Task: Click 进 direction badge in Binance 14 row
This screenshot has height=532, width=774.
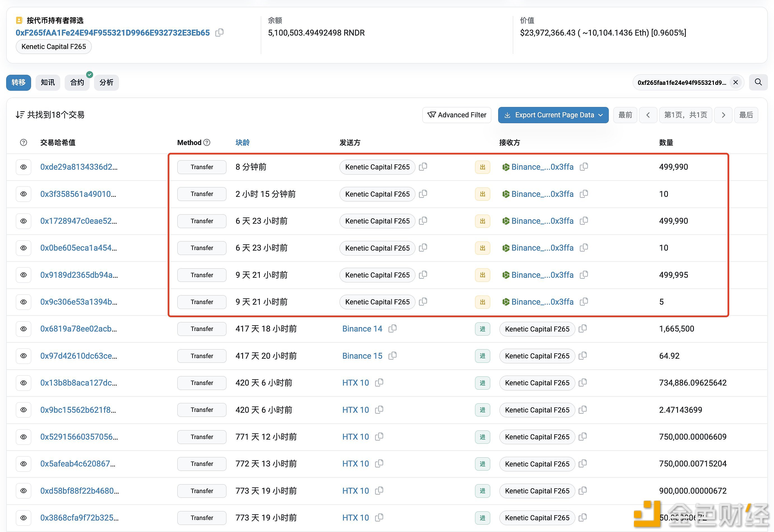Action: [x=482, y=329]
